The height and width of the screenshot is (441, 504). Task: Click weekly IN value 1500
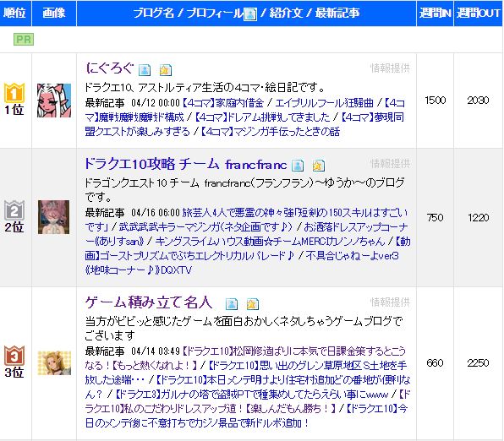tap(436, 101)
